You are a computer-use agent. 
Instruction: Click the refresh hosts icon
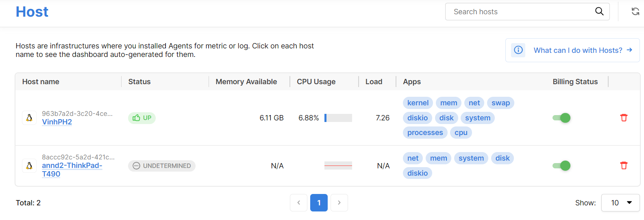click(635, 11)
